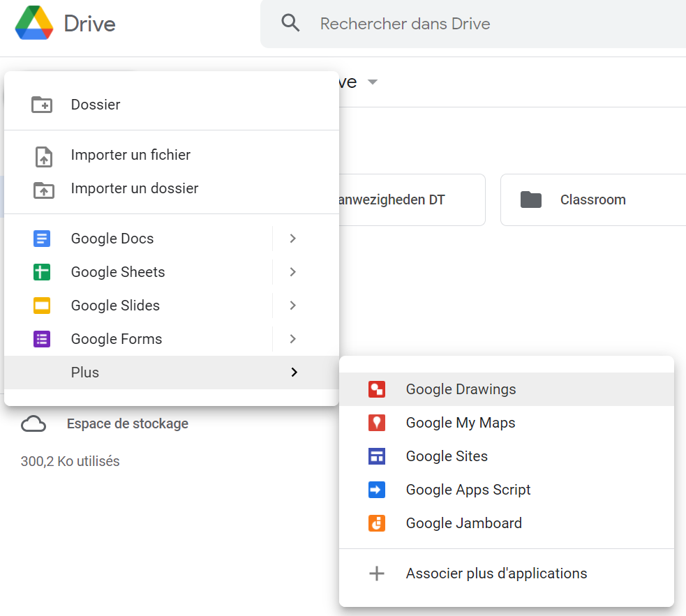
Task: Click the orange Google Jamboard icon
Action: [x=377, y=523]
